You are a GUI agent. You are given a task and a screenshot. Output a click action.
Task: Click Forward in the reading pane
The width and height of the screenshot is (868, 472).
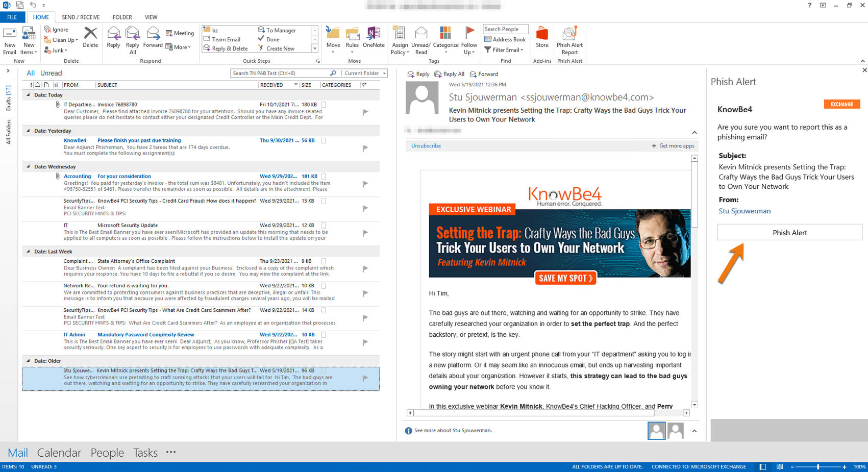(x=484, y=74)
